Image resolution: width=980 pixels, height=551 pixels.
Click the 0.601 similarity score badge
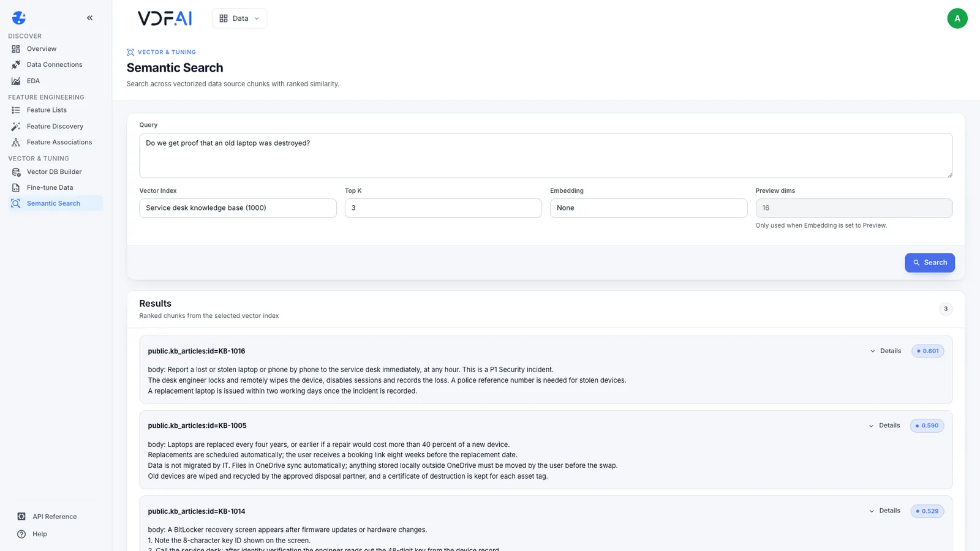click(x=927, y=351)
